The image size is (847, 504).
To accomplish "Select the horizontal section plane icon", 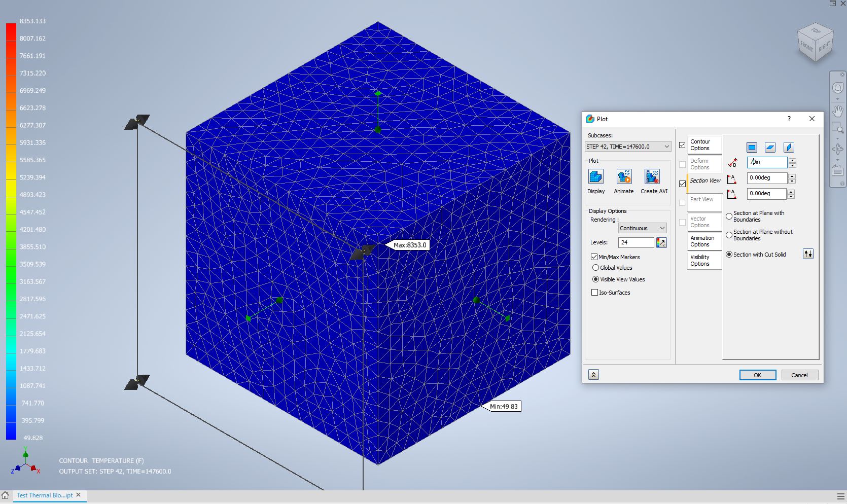I will pos(770,147).
